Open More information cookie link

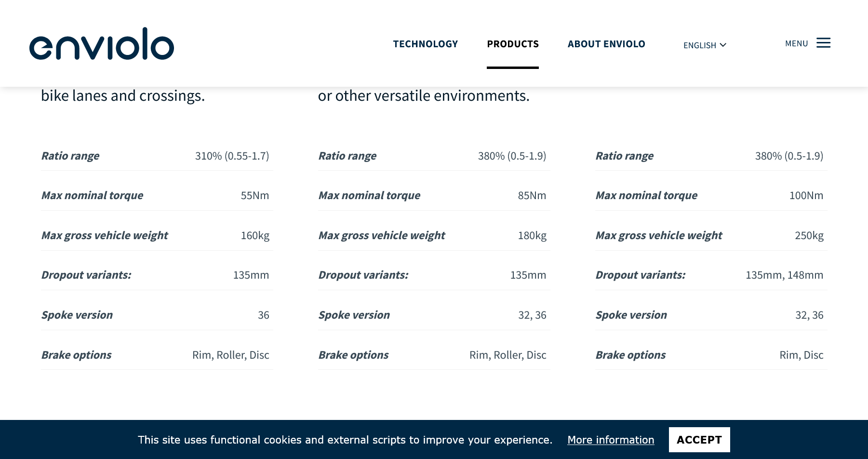click(611, 440)
